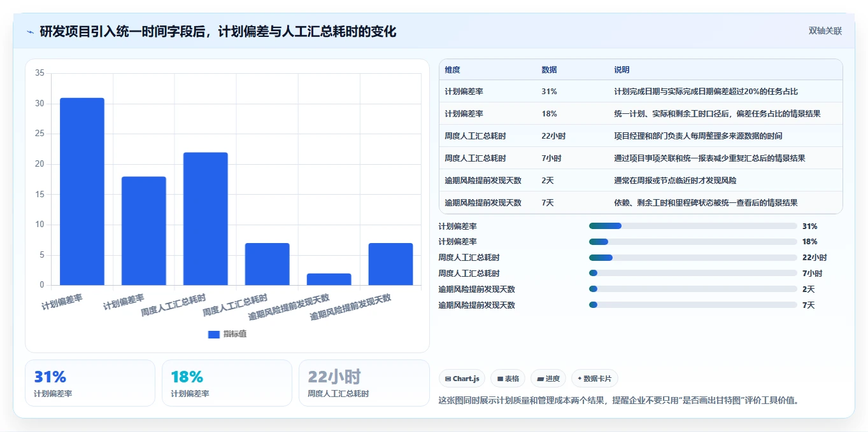Screen dimensions: 868x432
Task: Click the 双轴关联 tag in the header
Action: pyautogui.click(x=825, y=31)
